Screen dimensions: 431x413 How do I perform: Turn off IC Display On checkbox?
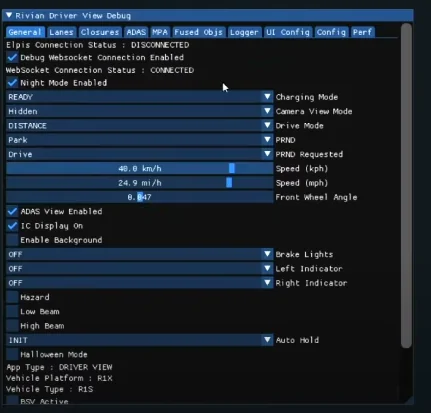coord(12,226)
